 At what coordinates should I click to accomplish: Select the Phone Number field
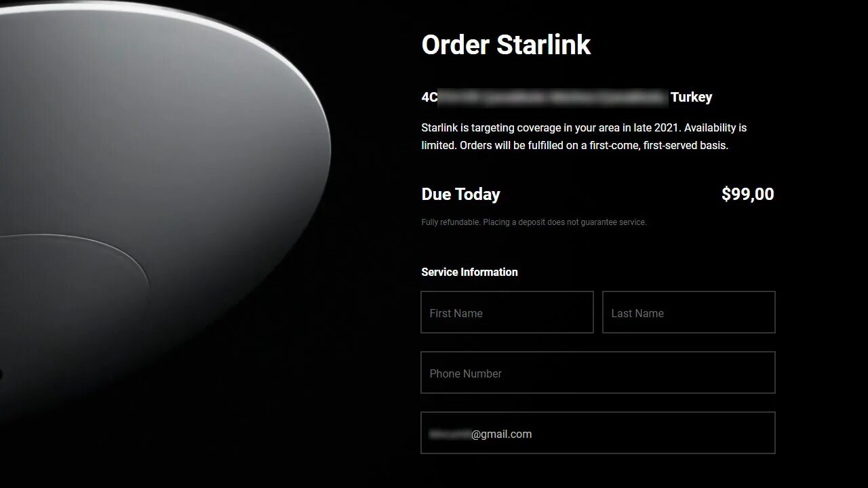point(598,373)
